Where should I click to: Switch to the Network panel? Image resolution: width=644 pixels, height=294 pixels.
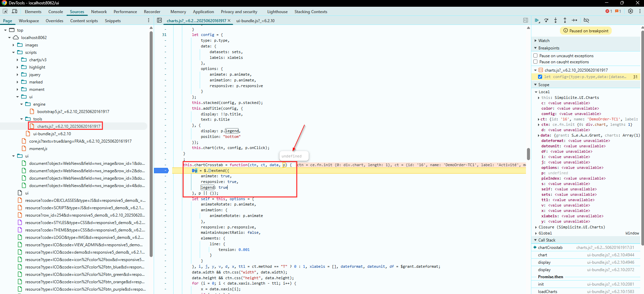99,11
